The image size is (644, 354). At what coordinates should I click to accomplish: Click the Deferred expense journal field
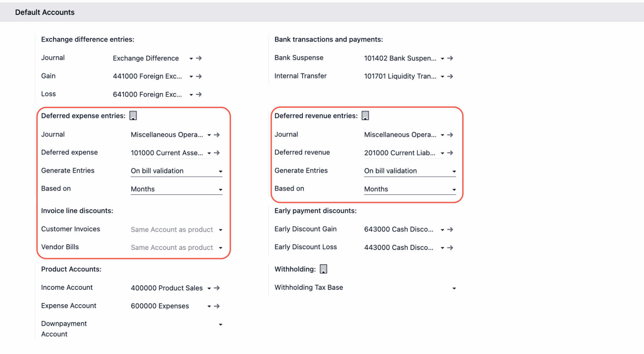167,135
